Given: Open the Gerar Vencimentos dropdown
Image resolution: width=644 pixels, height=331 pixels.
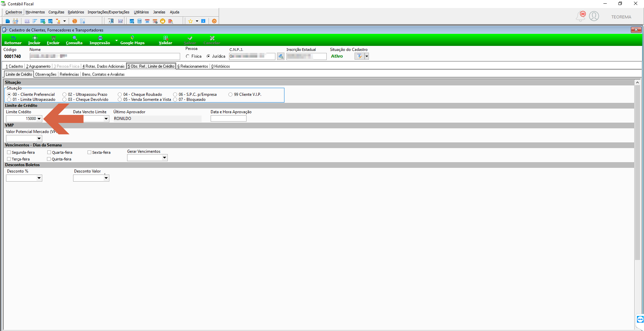Looking at the screenshot, I should (x=165, y=158).
